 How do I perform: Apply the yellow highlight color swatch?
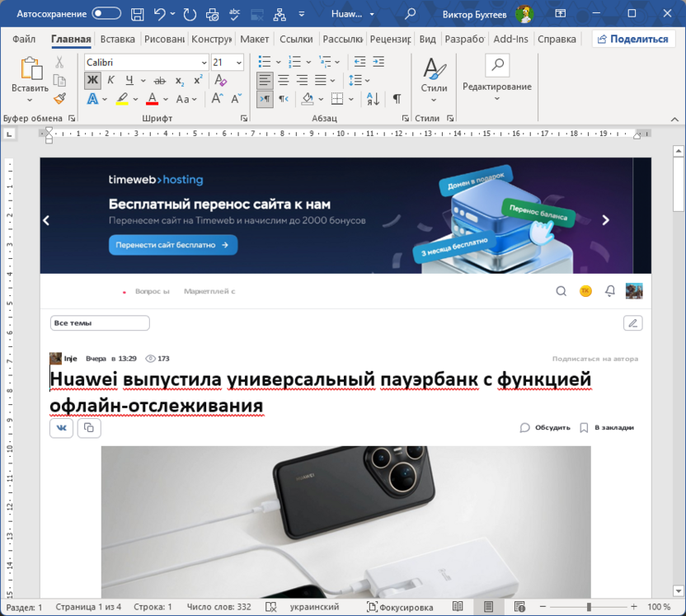(122, 99)
